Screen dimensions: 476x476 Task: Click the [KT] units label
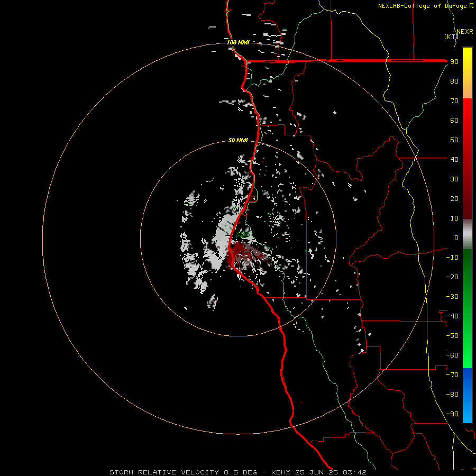[451, 36]
